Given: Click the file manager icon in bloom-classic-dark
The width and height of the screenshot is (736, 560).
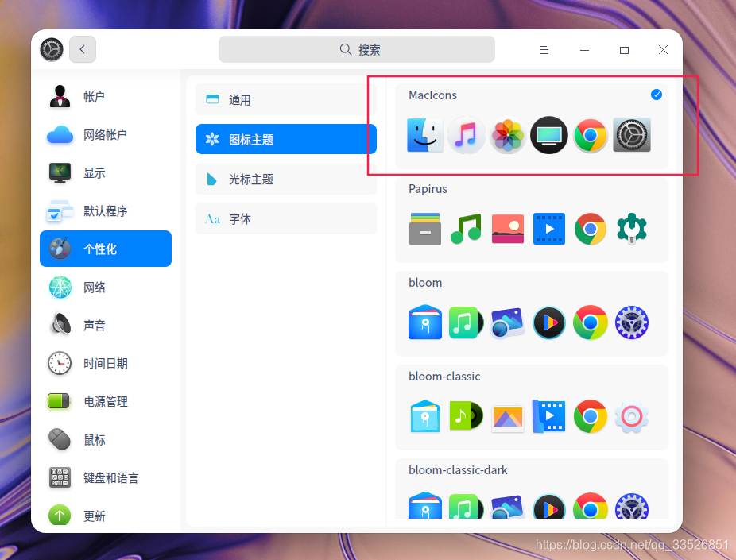Looking at the screenshot, I should click(425, 506).
